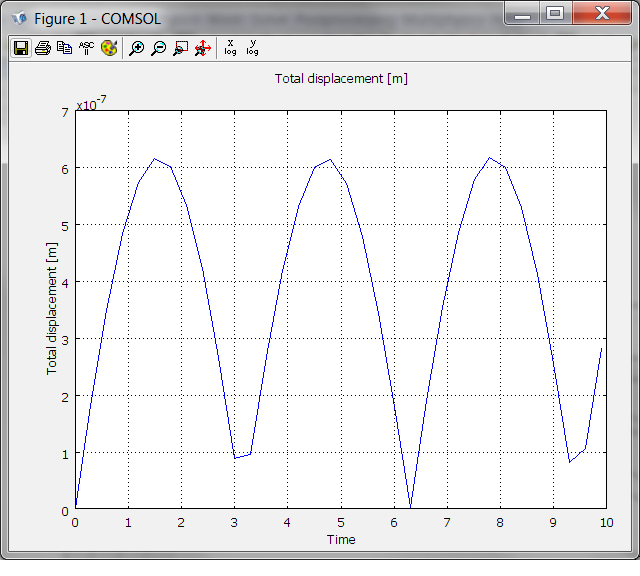Screen dimensions: 640x576
Task: Toggle logarithmic y-axis scale
Action: (252, 47)
